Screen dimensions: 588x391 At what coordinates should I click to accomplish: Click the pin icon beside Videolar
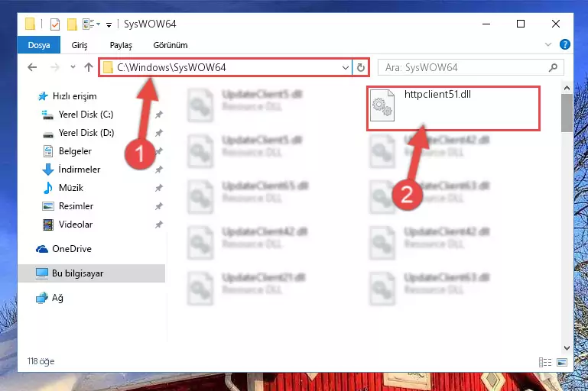[159, 225]
